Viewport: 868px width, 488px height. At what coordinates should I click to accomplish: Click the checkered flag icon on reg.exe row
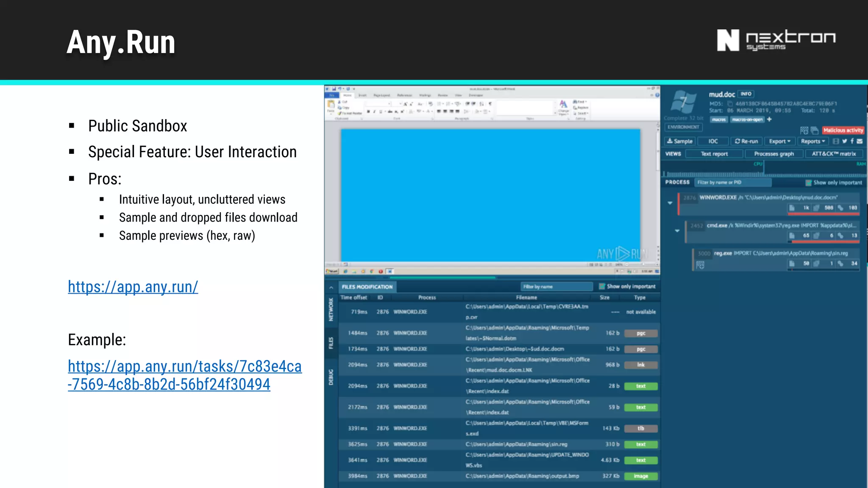[x=700, y=265]
